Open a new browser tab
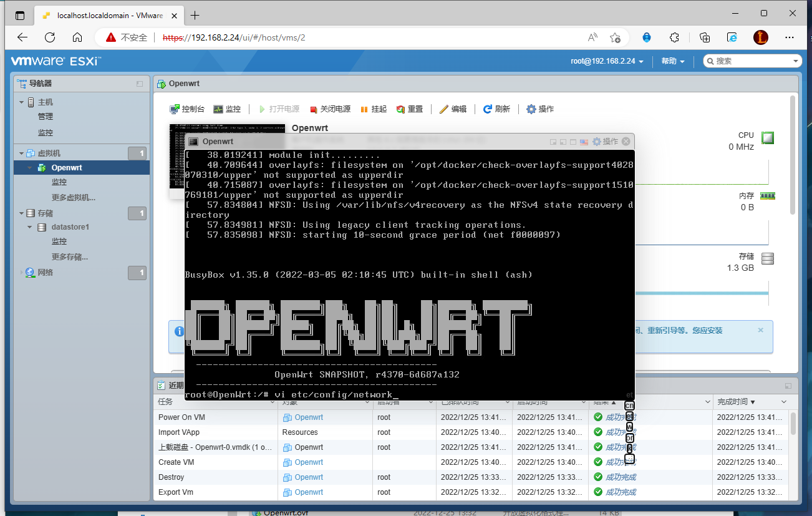 tap(195, 15)
